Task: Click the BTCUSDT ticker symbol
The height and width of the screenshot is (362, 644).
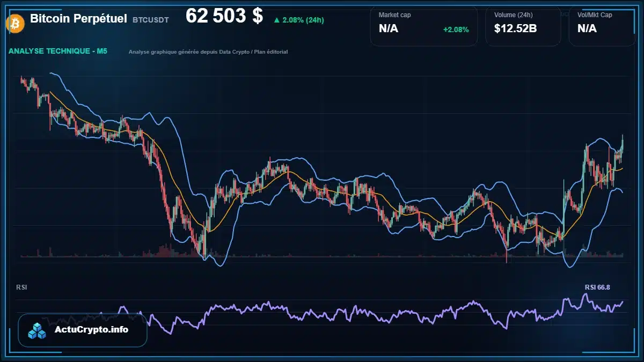Action: [x=150, y=20]
